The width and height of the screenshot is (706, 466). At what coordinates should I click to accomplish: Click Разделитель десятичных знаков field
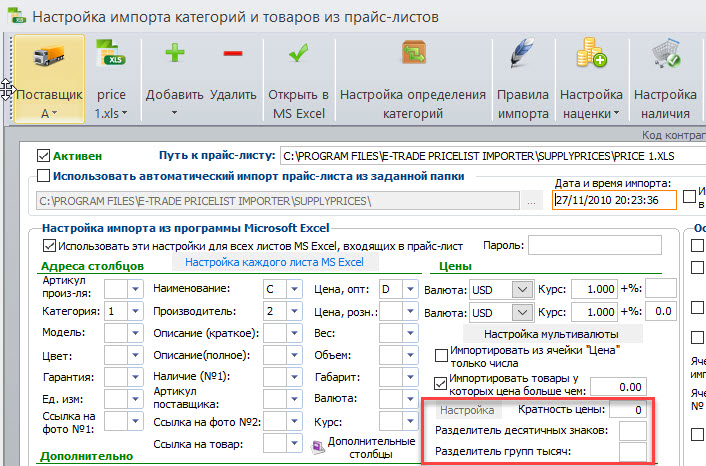click(633, 431)
